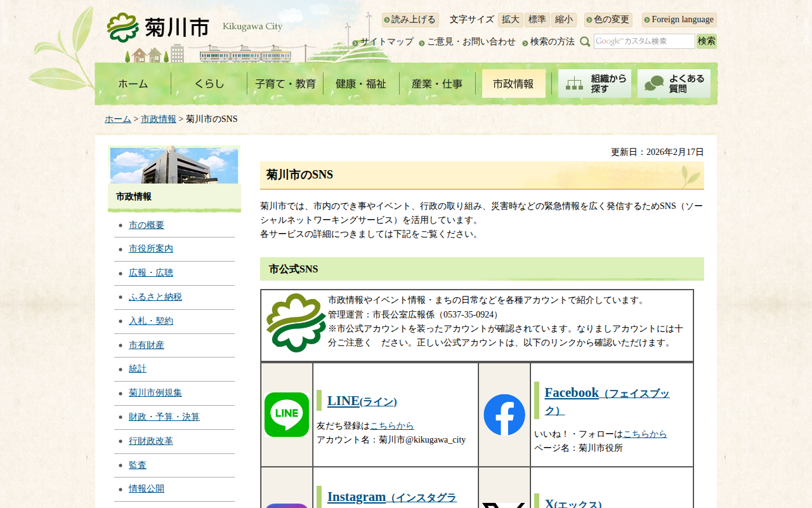Open 健康・福祉 navigation tab

click(361, 83)
